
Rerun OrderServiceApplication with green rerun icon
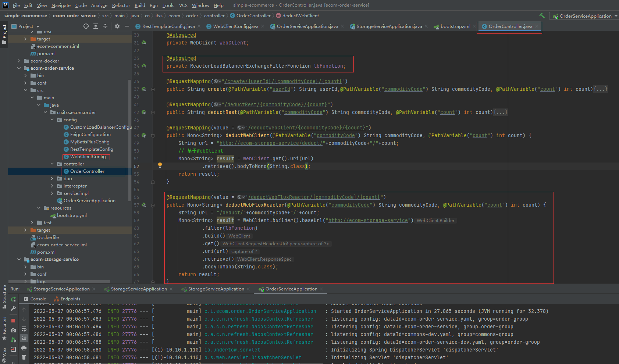[14, 299]
